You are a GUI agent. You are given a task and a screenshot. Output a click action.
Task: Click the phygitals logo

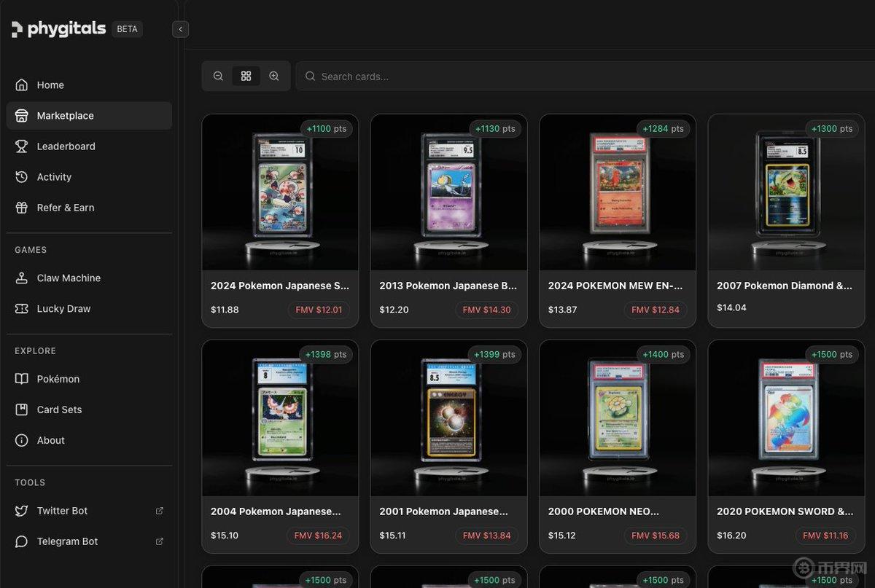[59, 29]
